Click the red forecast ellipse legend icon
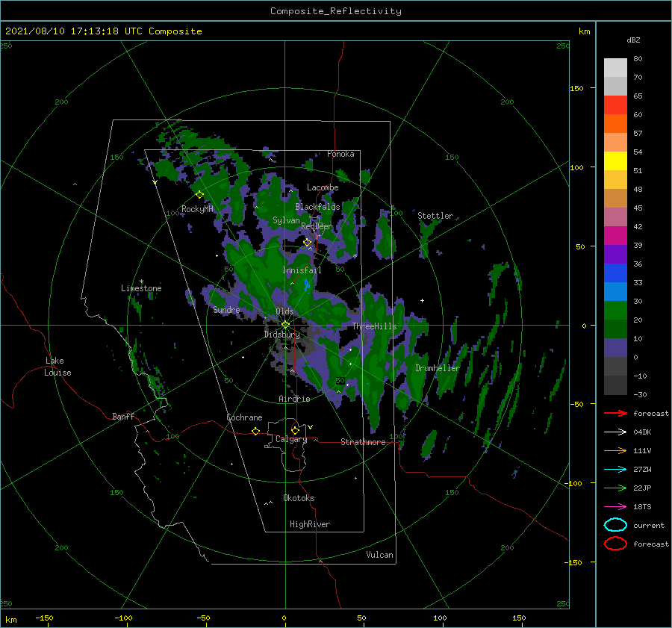Viewport: 672px width, 628px height. tap(615, 544)
